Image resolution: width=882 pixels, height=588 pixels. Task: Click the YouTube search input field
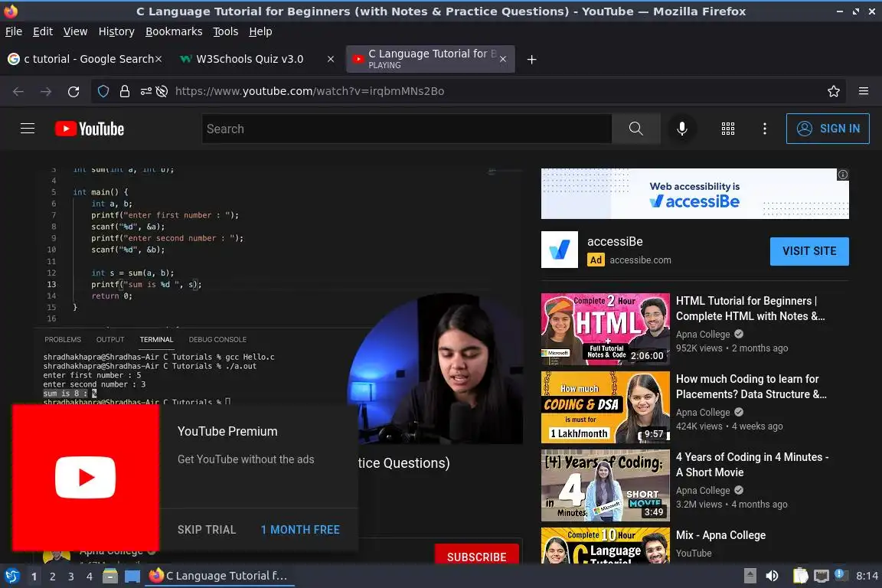[x=407, y=129]
